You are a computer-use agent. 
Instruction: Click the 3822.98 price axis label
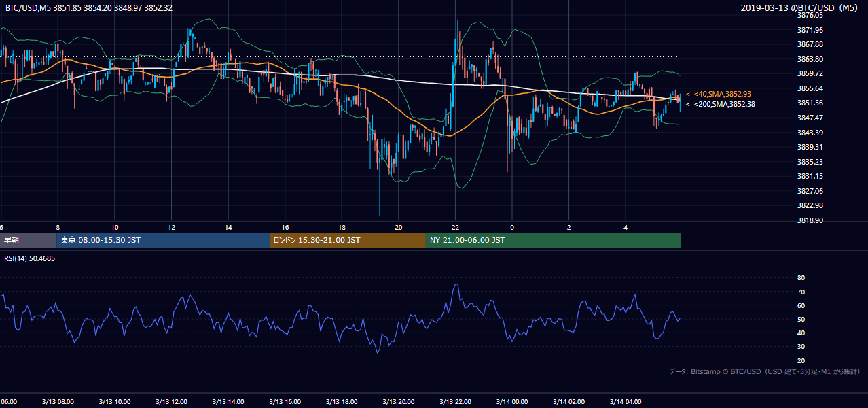810,205
